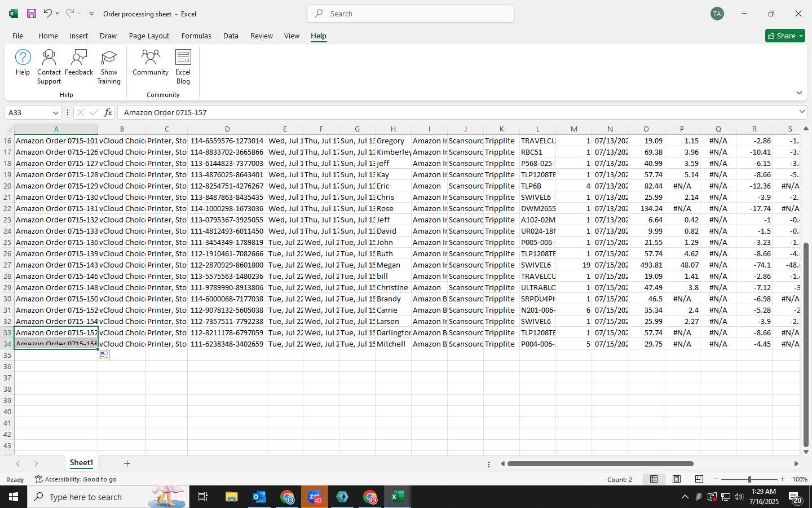Click the Undo arrow icon
The image size is (812, 508).
[x=47, y=14]
